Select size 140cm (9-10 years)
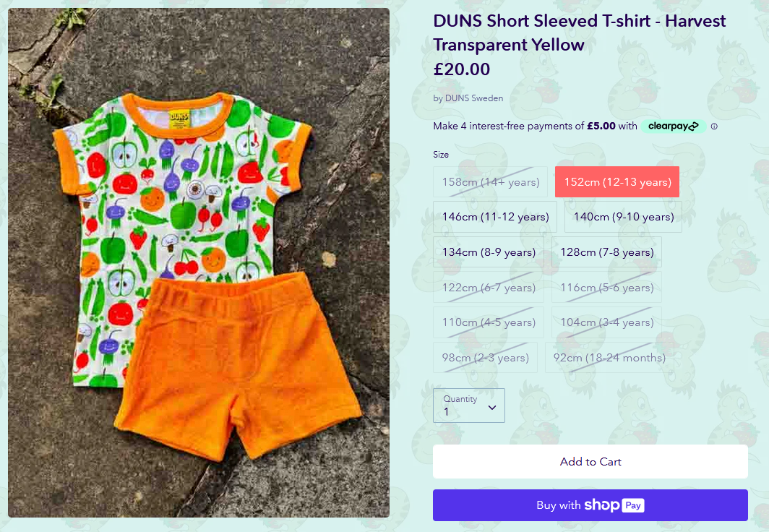 623,217
